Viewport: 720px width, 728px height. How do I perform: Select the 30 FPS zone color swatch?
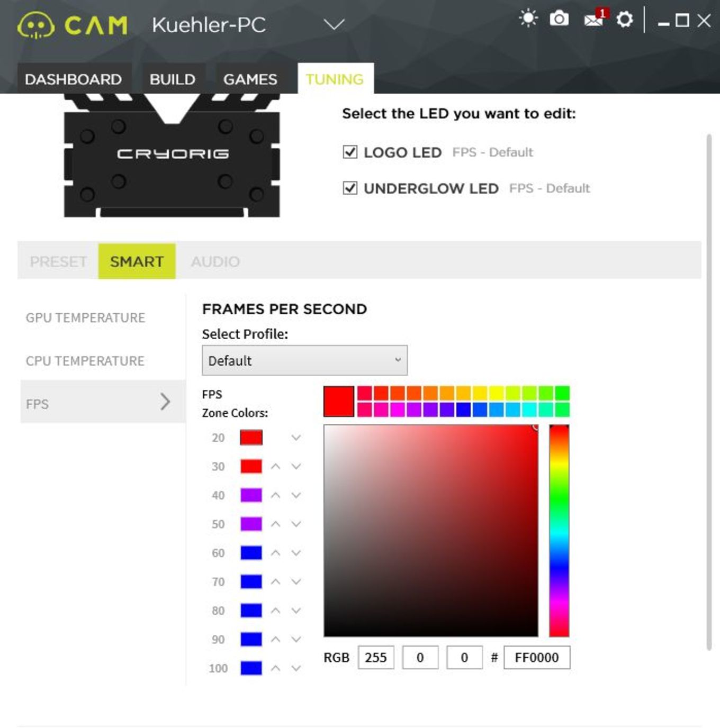(251, 466)
